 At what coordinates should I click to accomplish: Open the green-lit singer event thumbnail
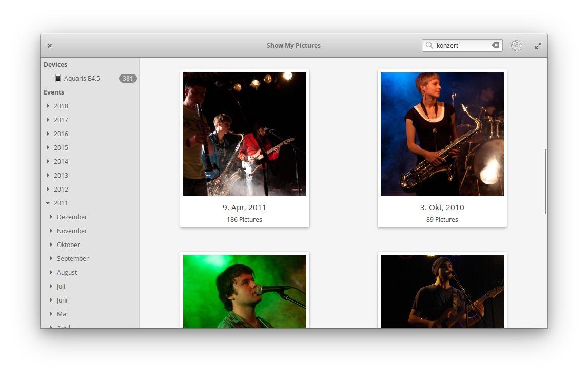pyautogui.click(x=245, y=292)
